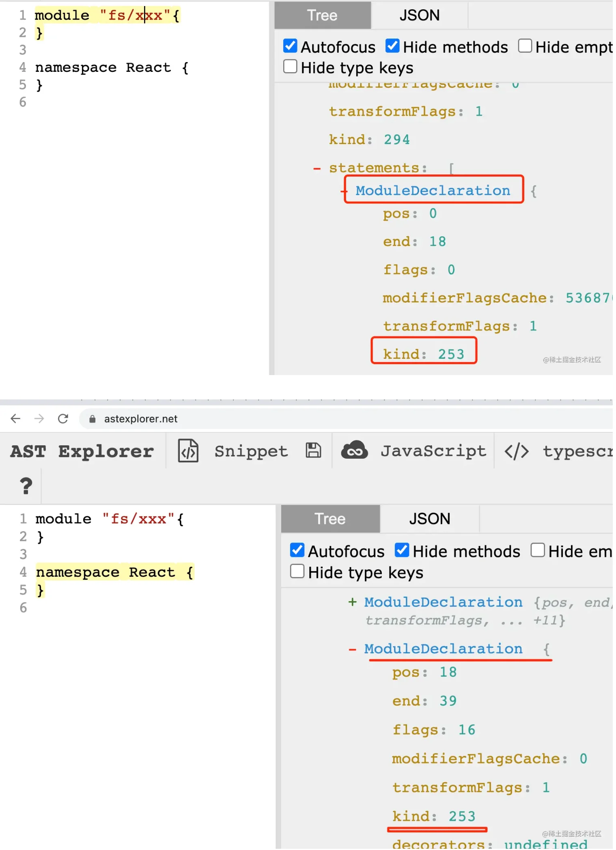616x850 pixels.
Task: Enable Hide empty keys checkbox in upper panel
Action: tap(525, 46)
